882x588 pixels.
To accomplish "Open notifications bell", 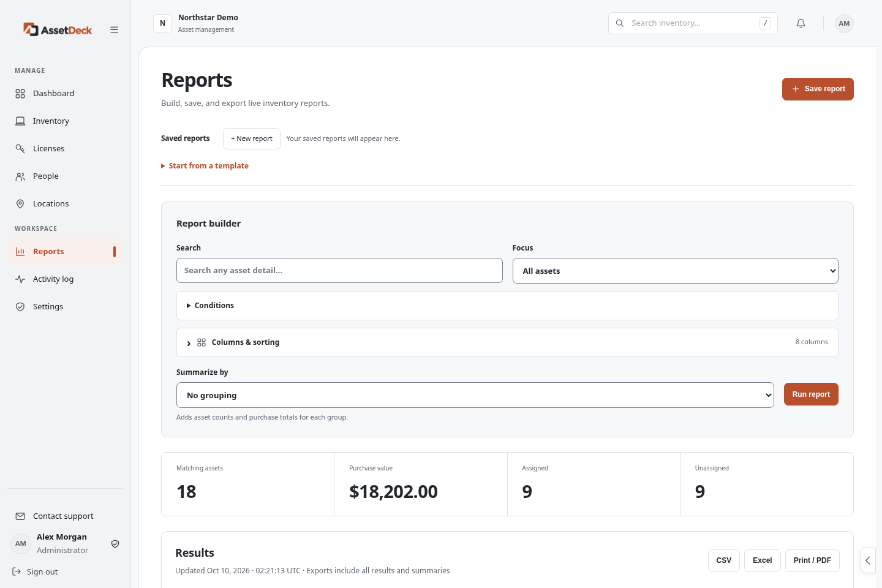I will (801, 23).
